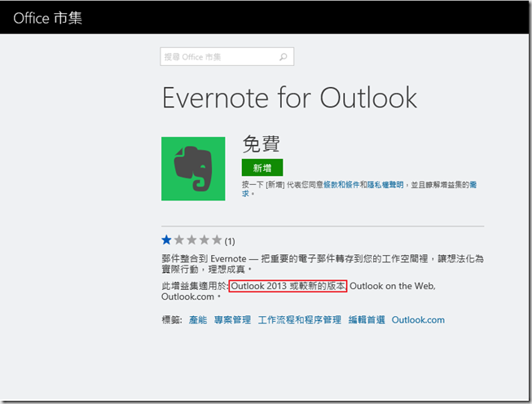Click the first blue rating star
Viewport: 532px width, 404px height.
click(x=167, y=240)
